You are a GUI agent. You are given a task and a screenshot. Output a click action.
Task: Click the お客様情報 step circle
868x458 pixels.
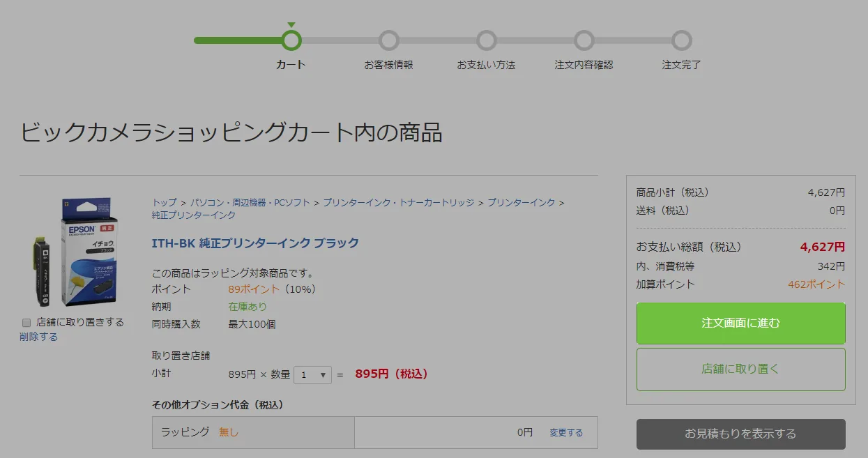click(389, 40)
